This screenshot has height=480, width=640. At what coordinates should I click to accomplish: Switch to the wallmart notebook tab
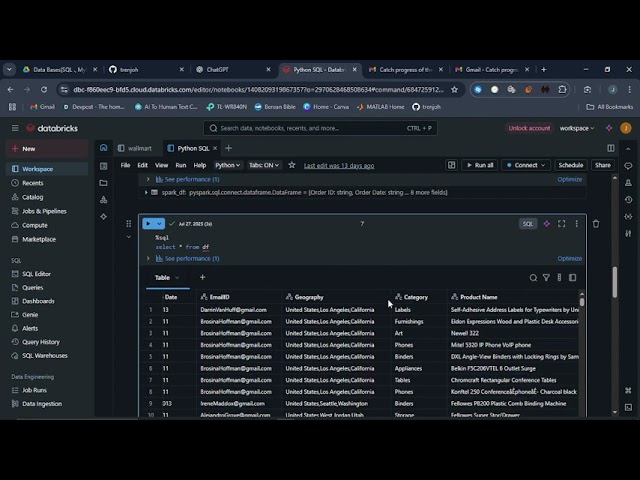[135, 148]
